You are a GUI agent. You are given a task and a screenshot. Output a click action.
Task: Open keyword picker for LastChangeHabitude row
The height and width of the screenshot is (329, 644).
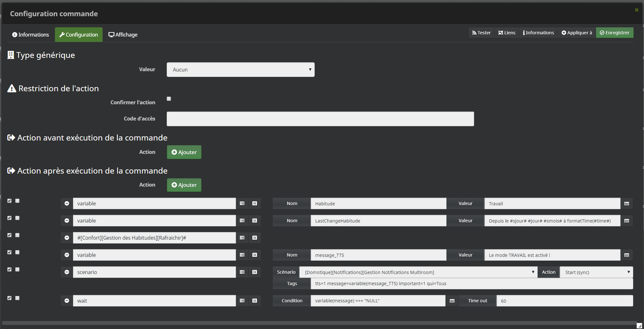click(242, 221)
